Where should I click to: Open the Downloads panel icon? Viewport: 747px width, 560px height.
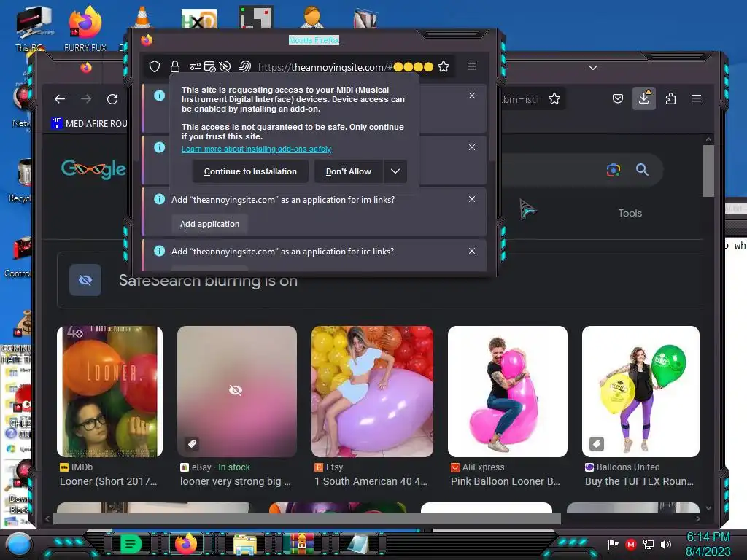tap(643, 98)
